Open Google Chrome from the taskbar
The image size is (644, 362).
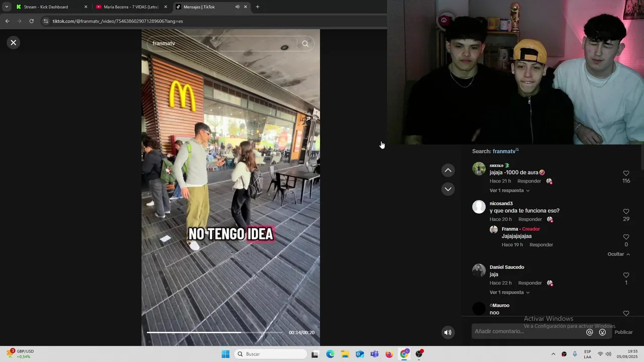pos(404,354)
